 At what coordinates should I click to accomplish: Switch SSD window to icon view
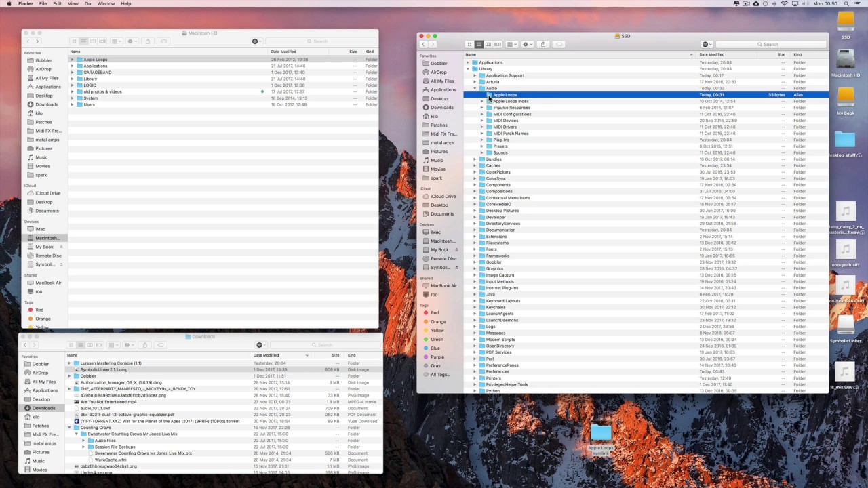pyautogui.click(x=469, y=45)
